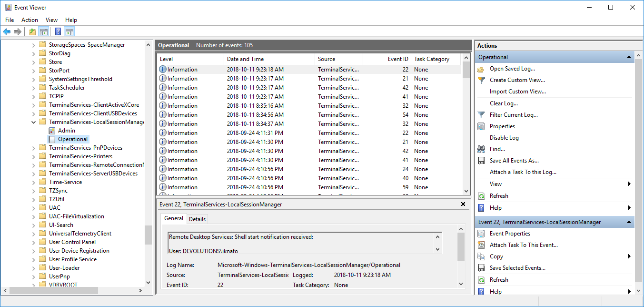The height and width of the screenshot is (307, 644).
Task: Click the Filter Current Log funnel icon
Action: 481,115
